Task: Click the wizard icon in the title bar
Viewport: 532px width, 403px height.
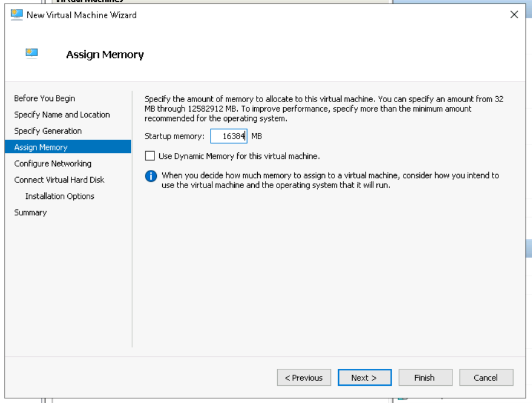Action: coord(17,15)
